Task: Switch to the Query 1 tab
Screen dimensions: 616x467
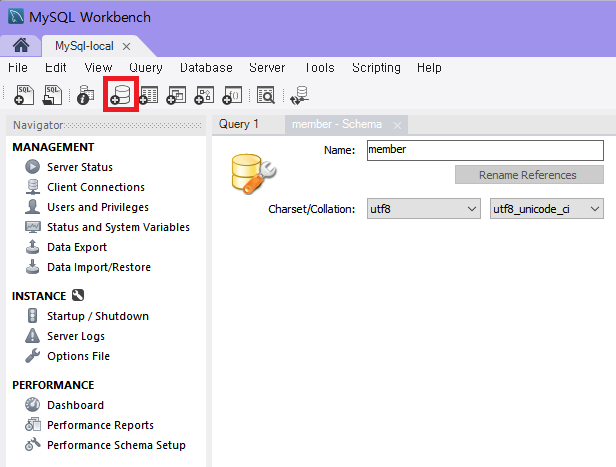Action: pyautogui.click(x=238, y=124)
